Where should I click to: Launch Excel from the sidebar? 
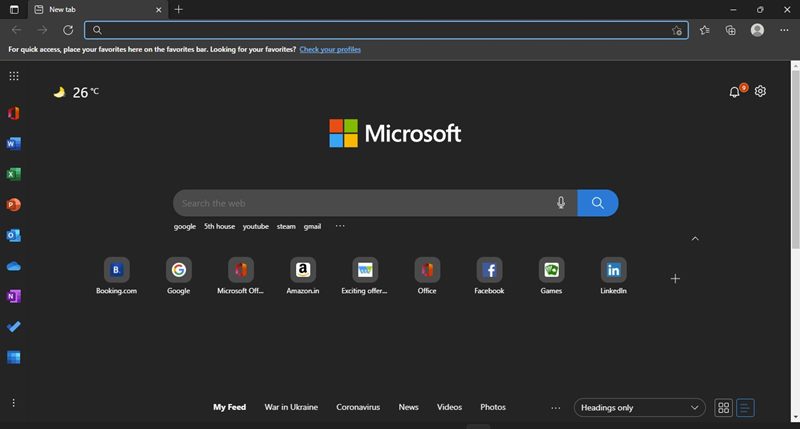click(14, 174)
